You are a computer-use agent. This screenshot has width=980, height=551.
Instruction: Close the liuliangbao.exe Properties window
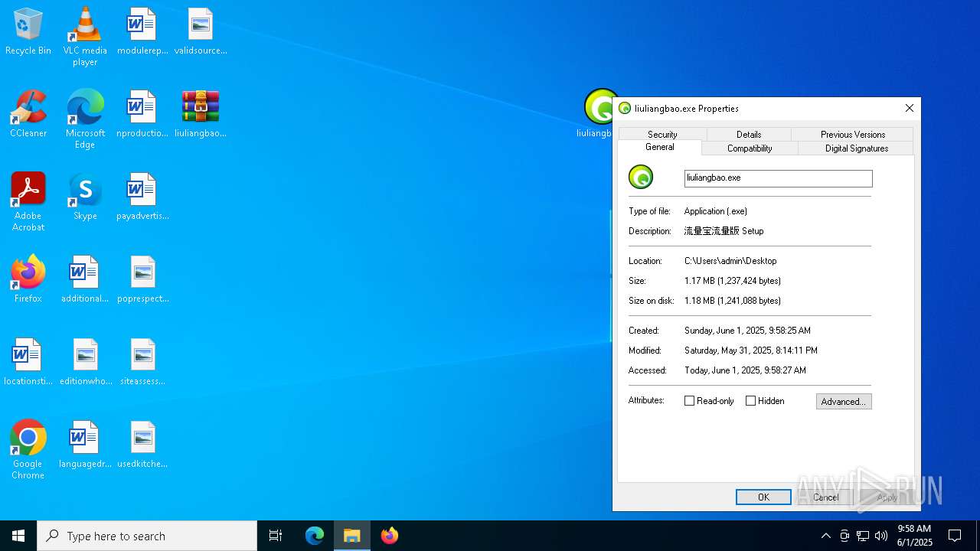[x=910, y=108]
